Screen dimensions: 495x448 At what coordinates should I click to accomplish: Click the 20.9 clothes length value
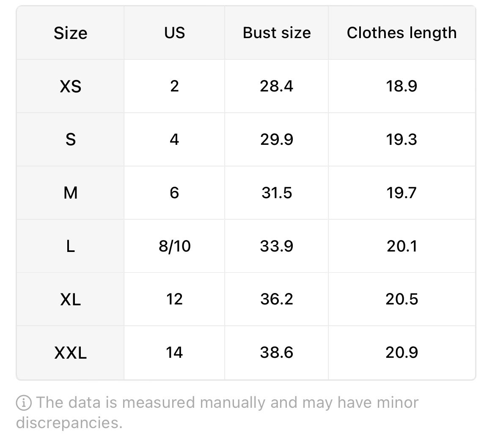(402, 353)
